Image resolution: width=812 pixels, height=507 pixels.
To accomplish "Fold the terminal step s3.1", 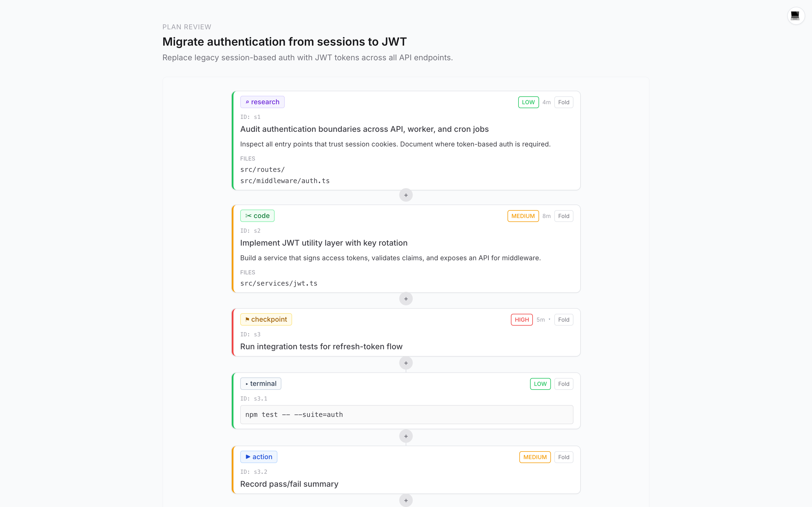I will tap(563, 384).
